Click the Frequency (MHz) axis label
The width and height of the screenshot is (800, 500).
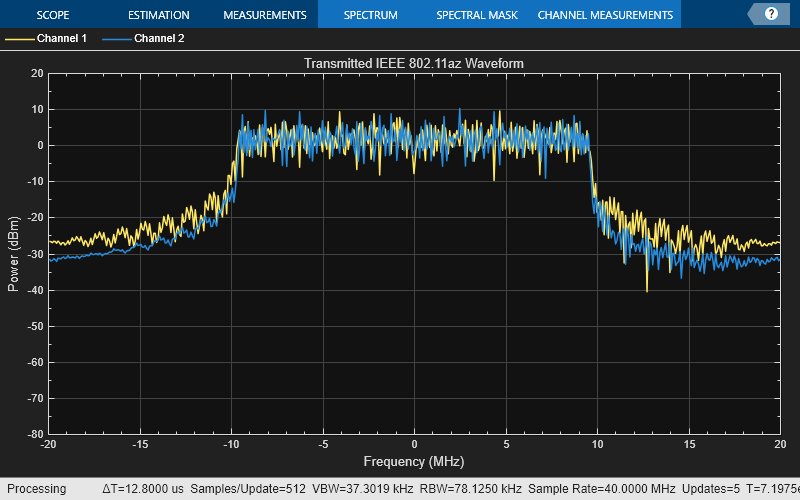pos(414,461)
